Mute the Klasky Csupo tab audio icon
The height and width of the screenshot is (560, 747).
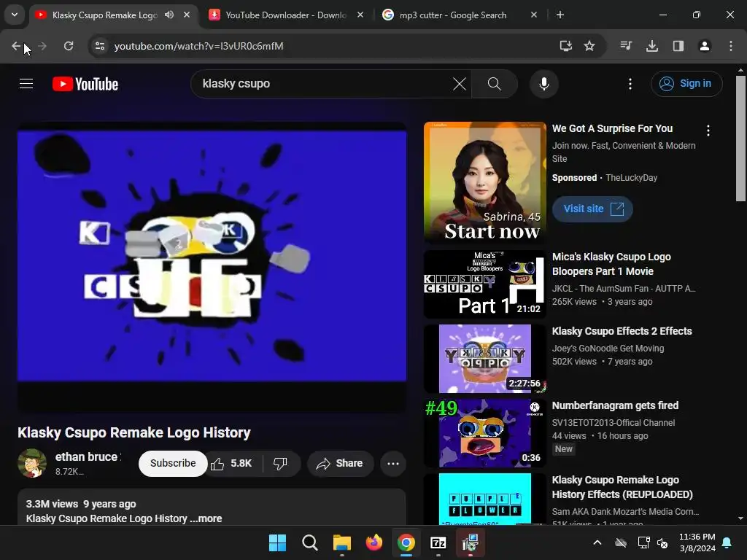(169, 15)
